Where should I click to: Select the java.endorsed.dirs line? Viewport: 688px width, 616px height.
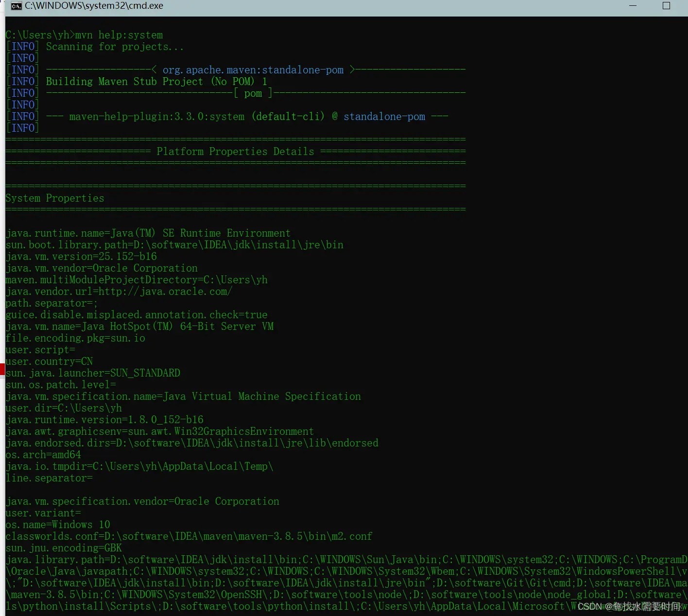click(192, 443)
